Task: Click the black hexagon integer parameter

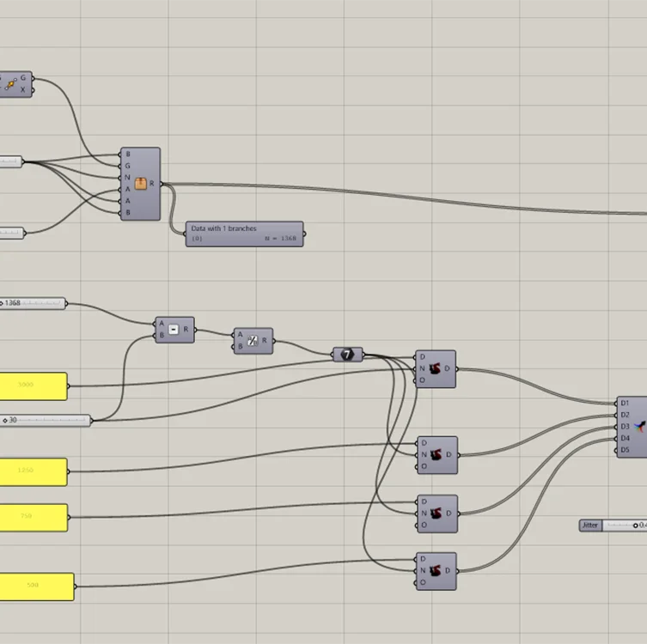Action: click(x=348, y=354)
